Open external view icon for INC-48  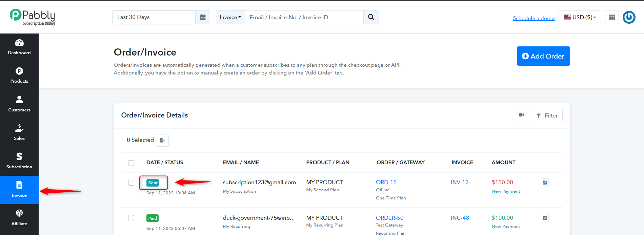click(x=545, y=218)
